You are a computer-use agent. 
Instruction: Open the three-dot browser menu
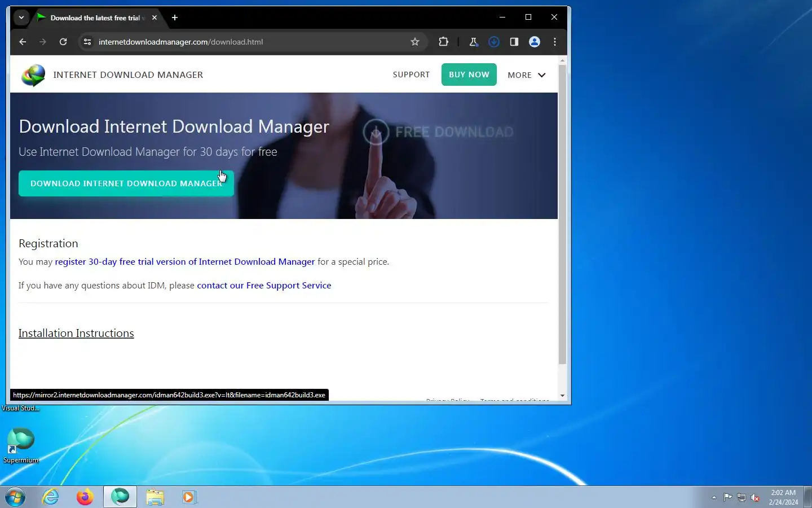tap(555, 42)
